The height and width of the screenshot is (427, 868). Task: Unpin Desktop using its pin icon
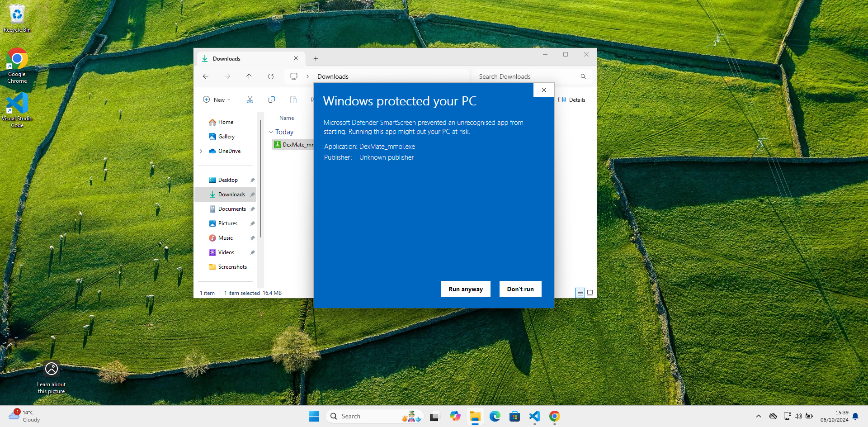pyautogui.click(x=253, y=180)
